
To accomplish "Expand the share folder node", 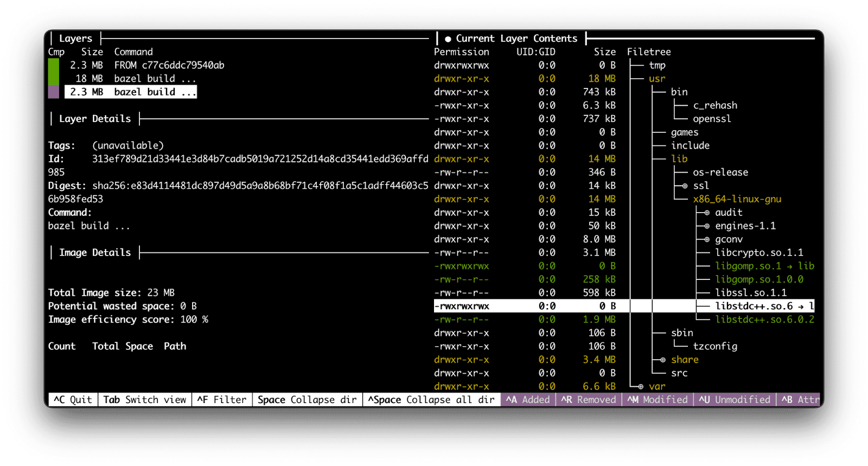I will [x=663, y=360].
